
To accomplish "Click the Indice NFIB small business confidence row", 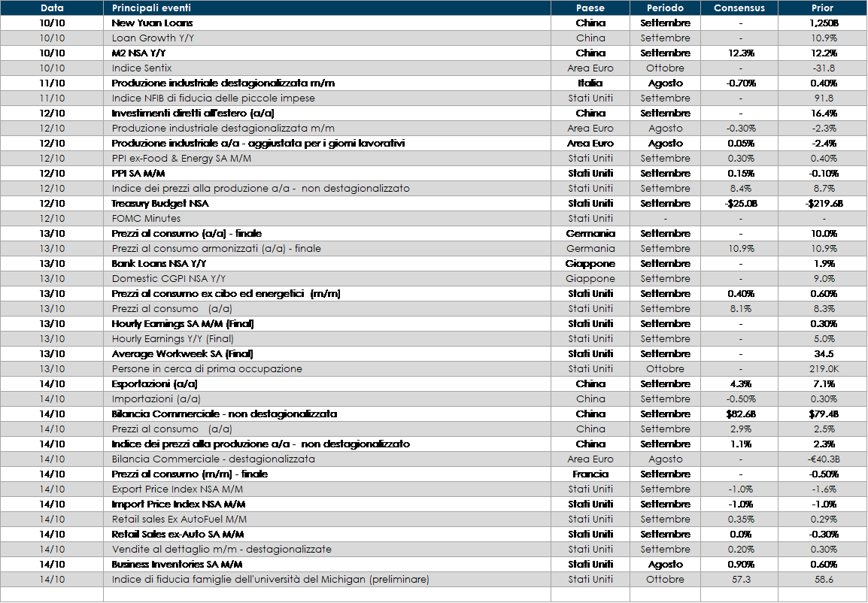I will point(213,98).
